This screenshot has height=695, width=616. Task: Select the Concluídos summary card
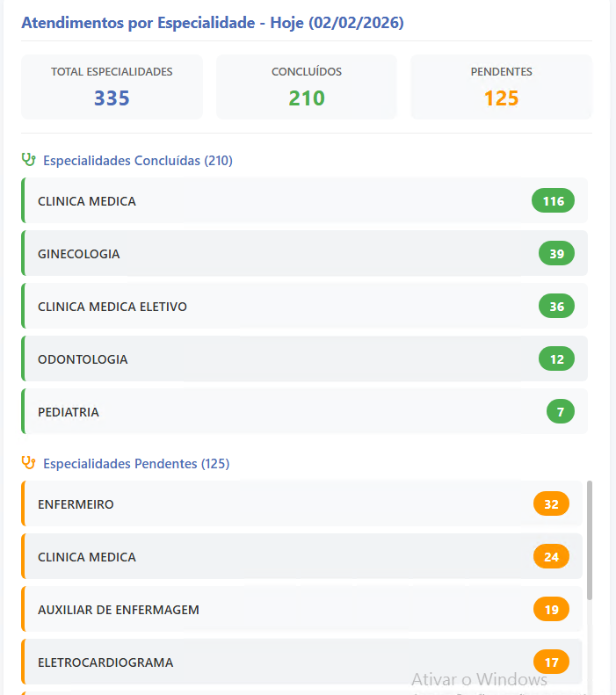tap(307, 87)
